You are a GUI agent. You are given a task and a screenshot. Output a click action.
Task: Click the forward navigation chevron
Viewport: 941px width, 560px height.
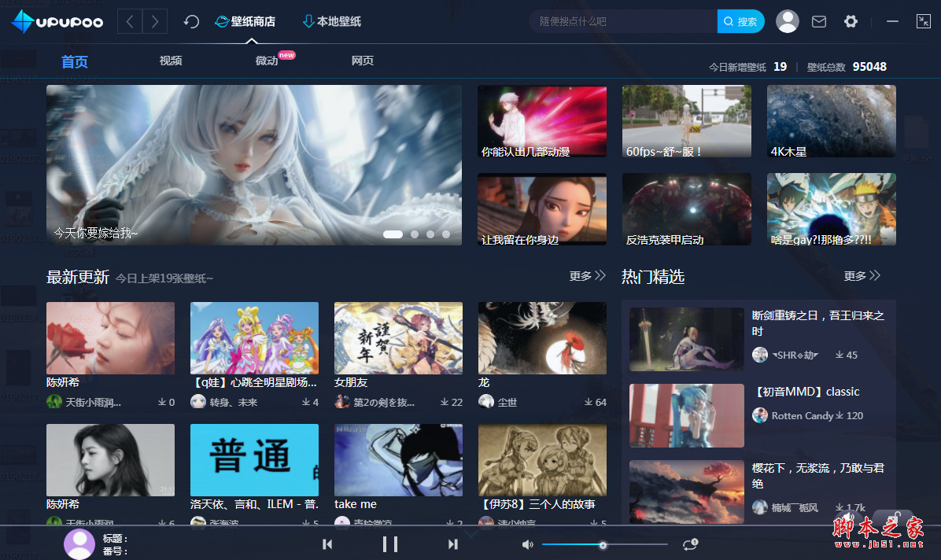[x=154, y=21]
